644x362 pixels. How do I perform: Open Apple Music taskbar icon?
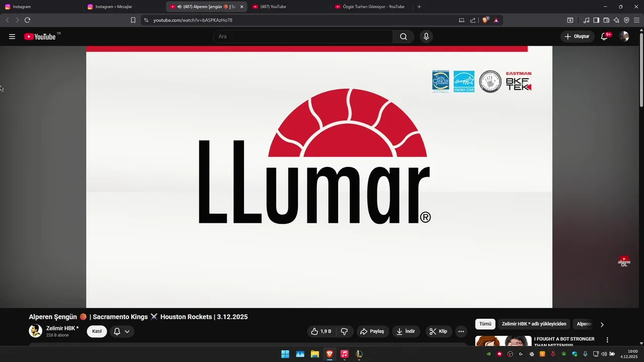[x=344, y=354]
